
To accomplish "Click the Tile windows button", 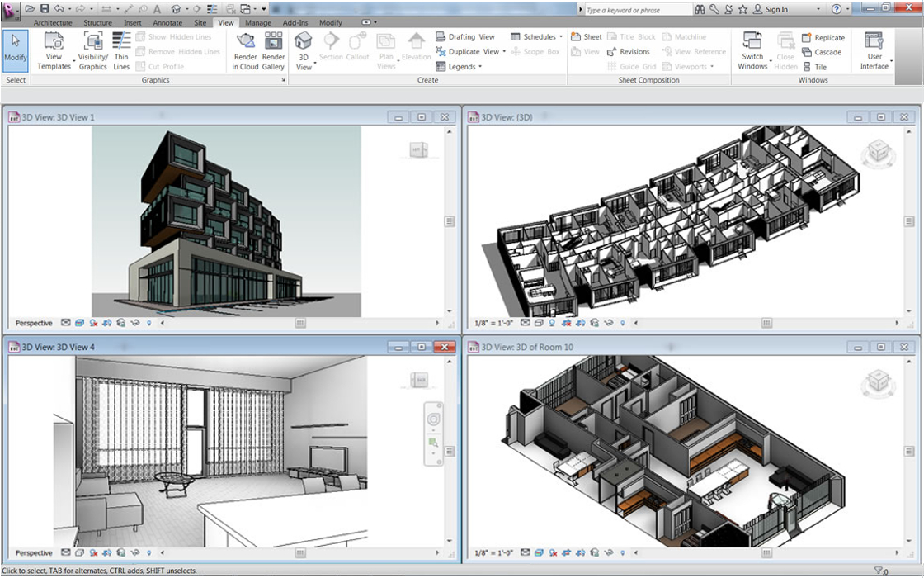I will tap(815, 67).
